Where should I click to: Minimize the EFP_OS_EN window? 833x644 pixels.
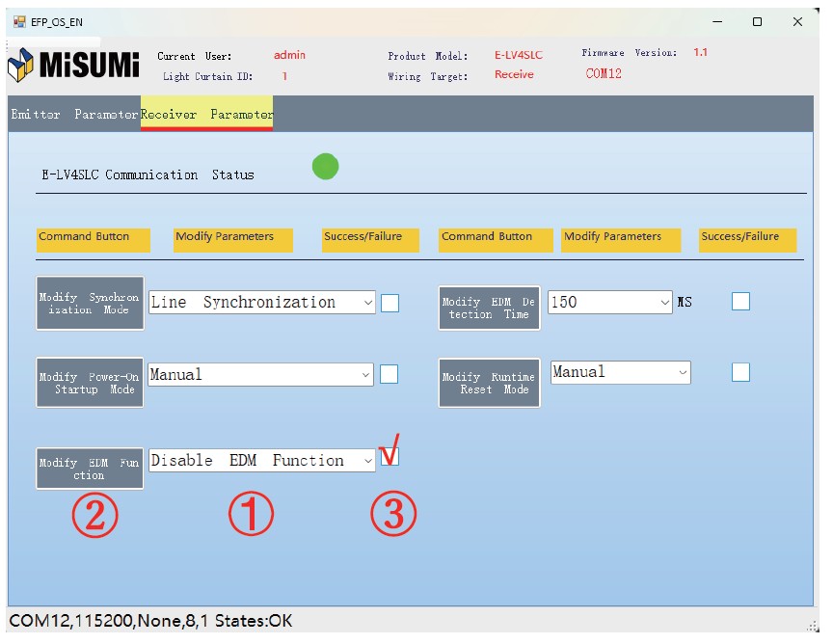(717, 21)
